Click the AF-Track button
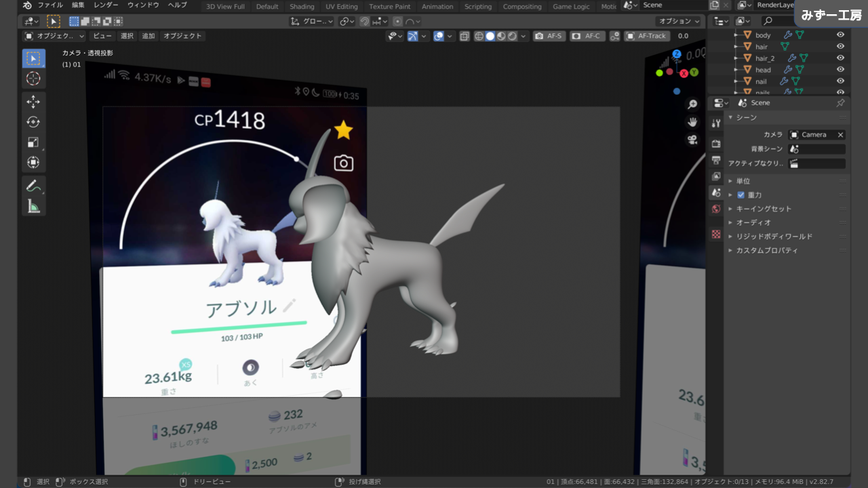This screenshot has height=488, width=868. 647,36
